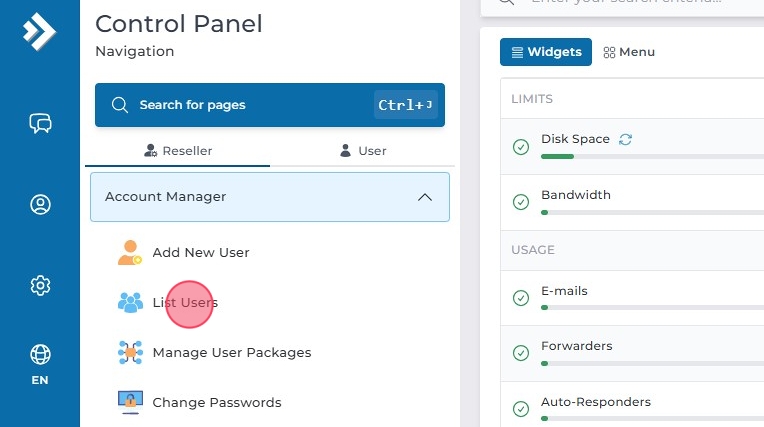Open the List Users page
The width and height of the screenshot is (764, 427).
[x=185, y=303]
